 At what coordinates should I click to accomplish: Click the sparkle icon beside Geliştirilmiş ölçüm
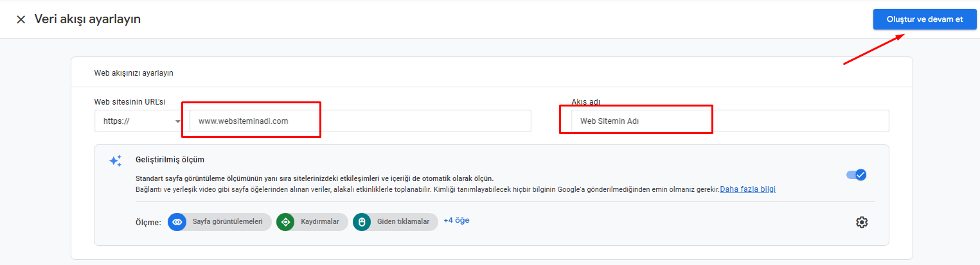(x=115, y=161)
